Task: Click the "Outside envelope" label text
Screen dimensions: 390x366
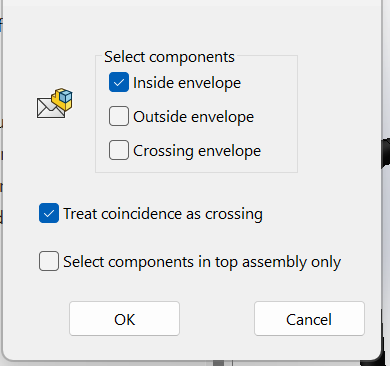Action: [x=193, y=117]
